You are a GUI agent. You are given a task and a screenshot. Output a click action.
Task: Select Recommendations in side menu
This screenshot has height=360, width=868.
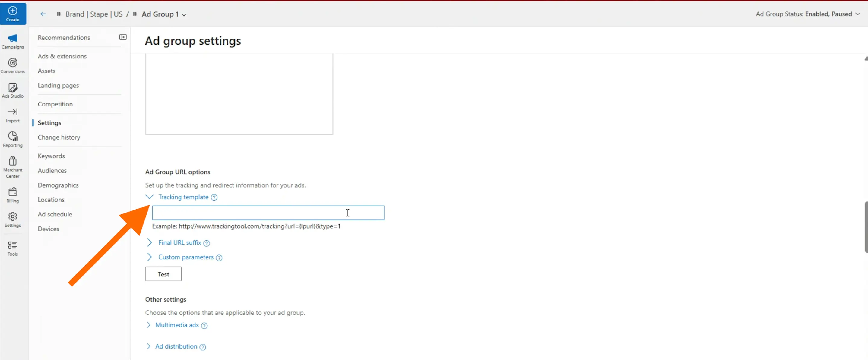coord(64,37)
